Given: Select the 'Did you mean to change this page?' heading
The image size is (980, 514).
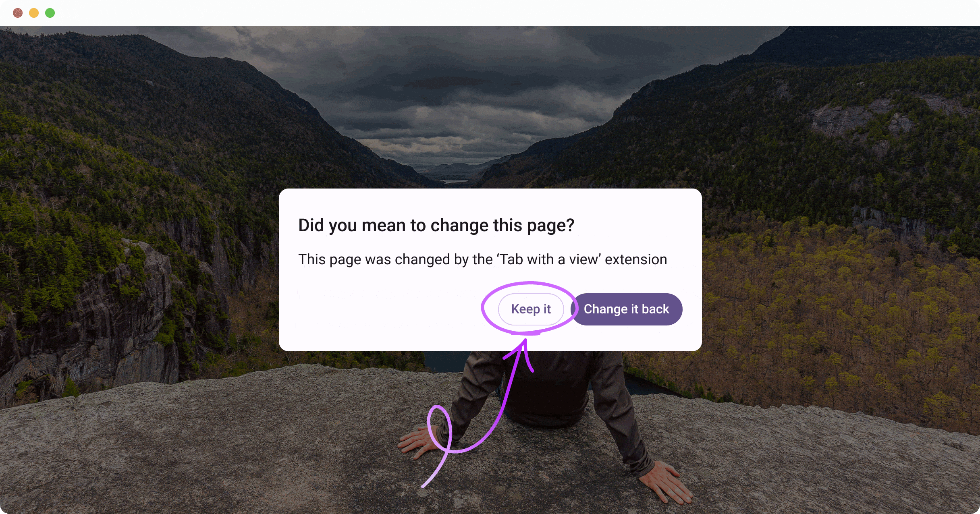Looking at the screenshot, I should [436, 225].
